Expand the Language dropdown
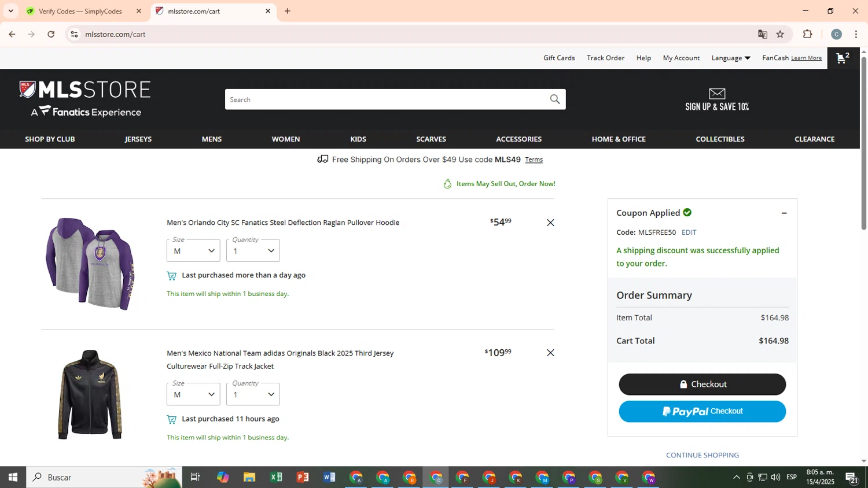Viewport: 868px width, 488px height. [x=731, y=58]
